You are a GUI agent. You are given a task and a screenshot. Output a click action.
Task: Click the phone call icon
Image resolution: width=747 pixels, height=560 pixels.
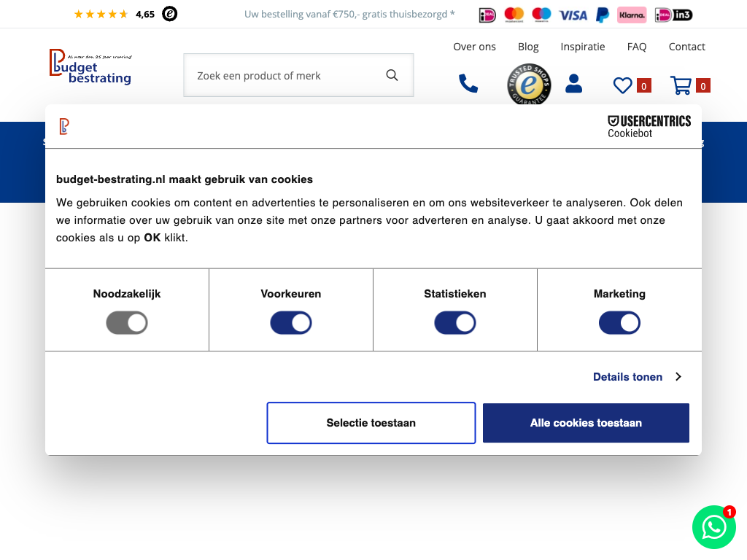468,84
